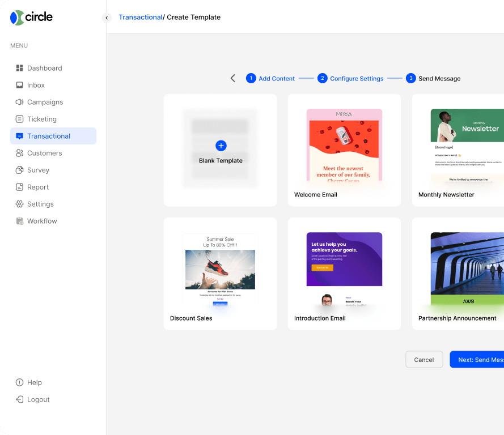Go back using the stepper left arrow
Screen dimensions: 504x435
click(233, 78)
